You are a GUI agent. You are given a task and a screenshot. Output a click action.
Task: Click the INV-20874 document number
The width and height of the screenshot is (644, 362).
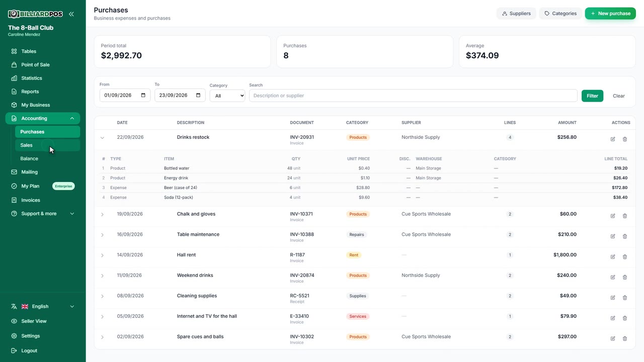click(302, 276)
